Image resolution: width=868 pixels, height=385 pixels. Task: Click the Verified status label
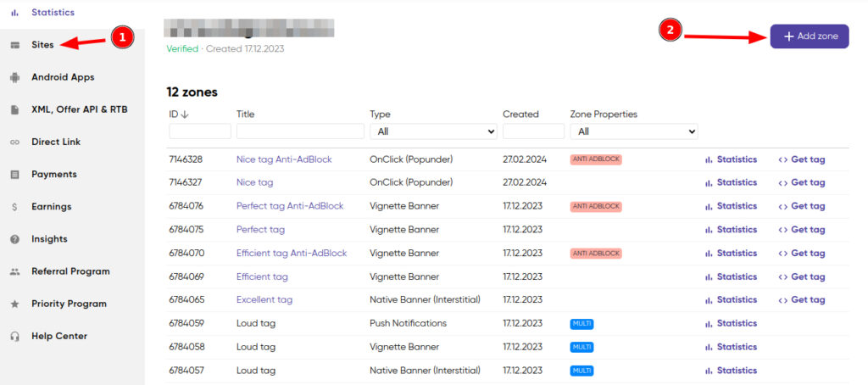pyautogui.click(x=182, y=48)
